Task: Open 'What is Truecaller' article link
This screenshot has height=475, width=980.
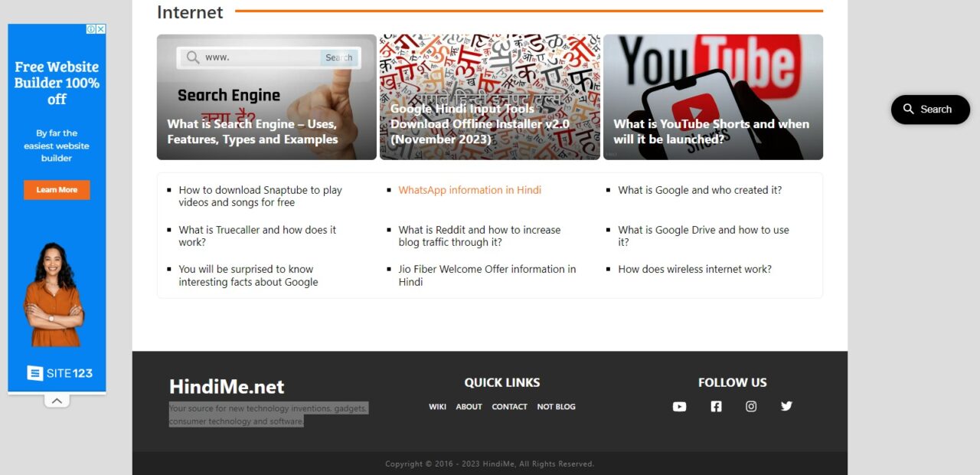Action: [x=257, y=236]
